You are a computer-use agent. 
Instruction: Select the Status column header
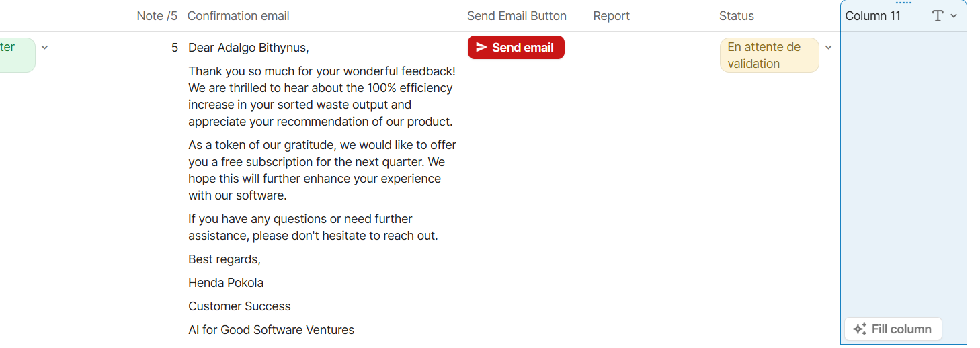(736, 16)
